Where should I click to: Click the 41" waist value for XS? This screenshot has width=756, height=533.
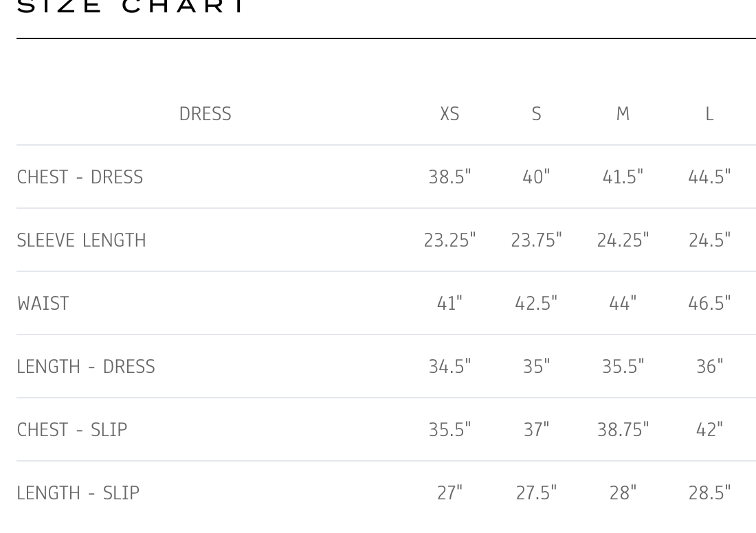tap(449, 304)
